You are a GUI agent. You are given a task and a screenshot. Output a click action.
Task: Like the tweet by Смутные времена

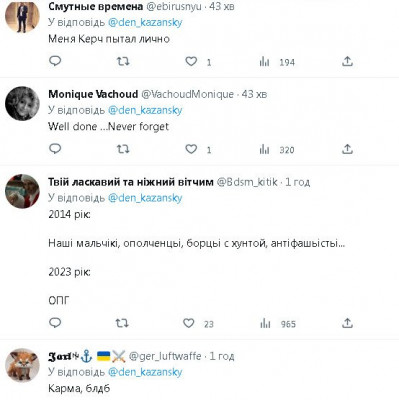[191, 61]
